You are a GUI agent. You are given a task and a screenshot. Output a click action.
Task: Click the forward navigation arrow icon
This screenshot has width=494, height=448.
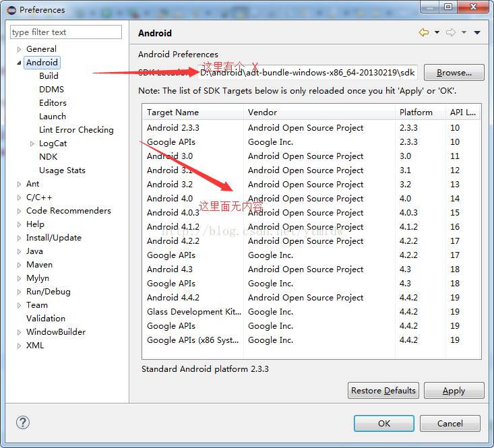(x=451, y=32)
